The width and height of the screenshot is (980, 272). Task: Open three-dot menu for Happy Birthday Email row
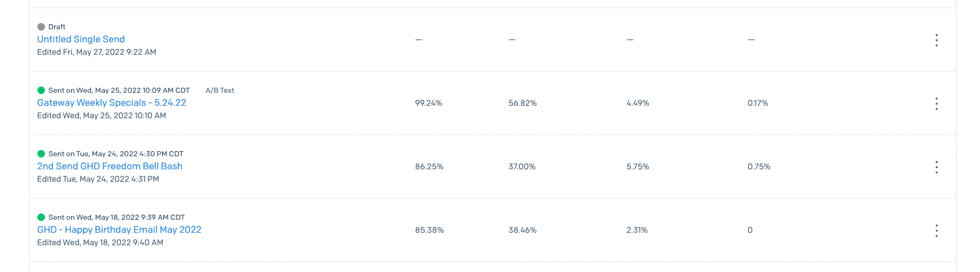[x=936, y=230]
